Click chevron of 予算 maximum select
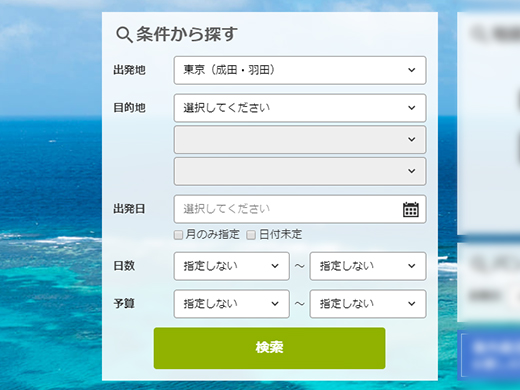This screenshot has height=390, width=520. click(412, 304)
